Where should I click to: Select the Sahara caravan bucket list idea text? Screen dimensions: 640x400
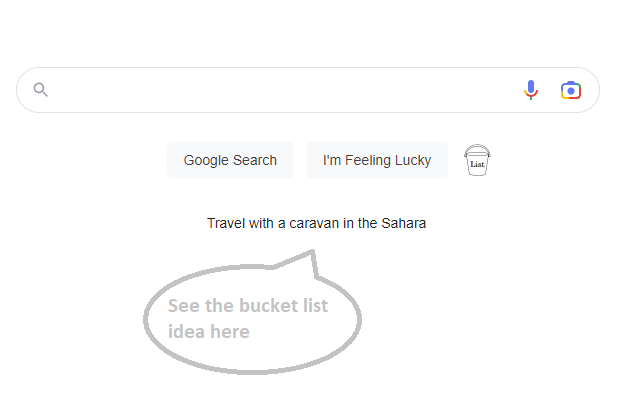point(316,223)
